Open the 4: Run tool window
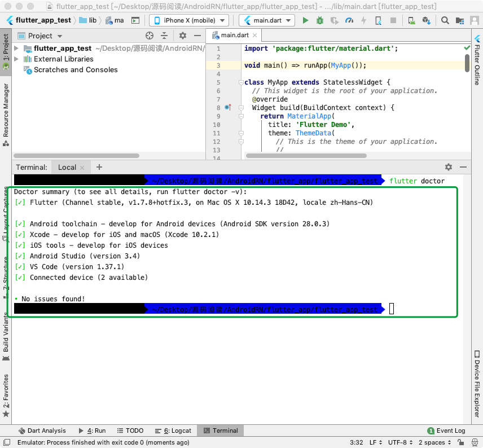The width and height of the screenshot is (483, 448). tap(93, 431)
